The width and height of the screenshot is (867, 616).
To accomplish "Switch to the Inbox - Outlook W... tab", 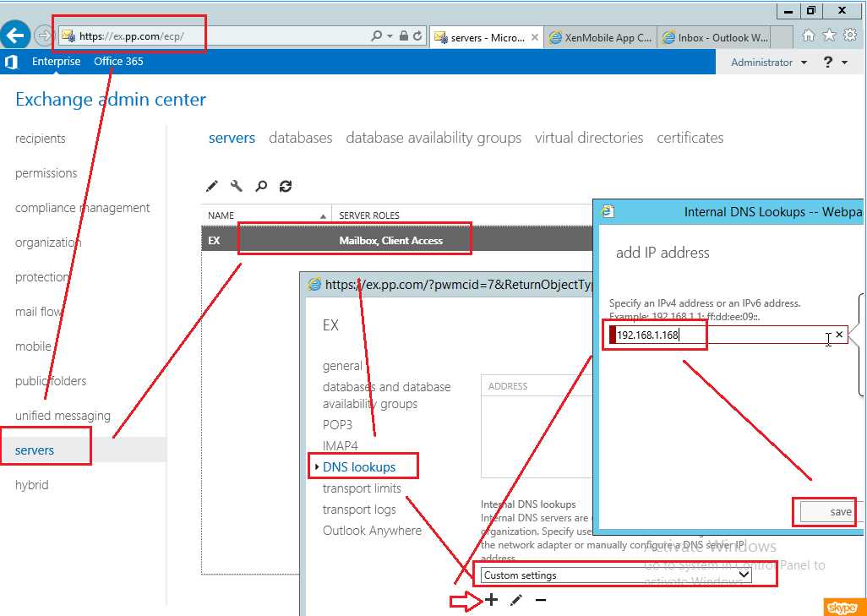I will click(716, 37).
